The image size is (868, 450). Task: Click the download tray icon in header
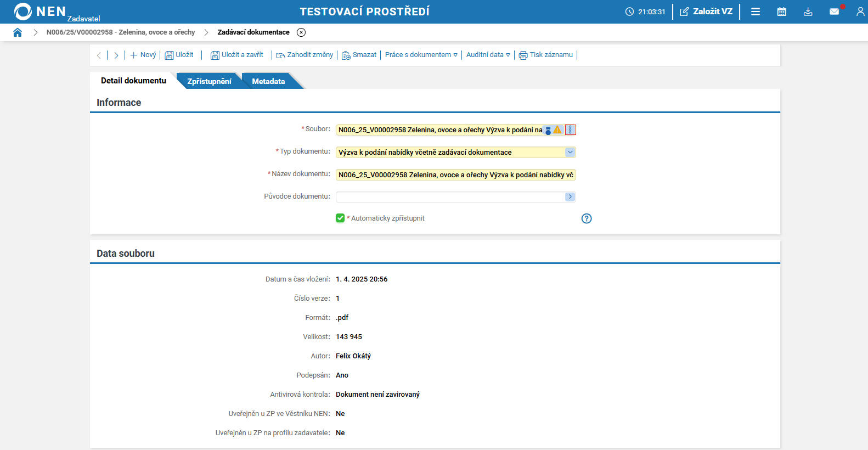808,12
